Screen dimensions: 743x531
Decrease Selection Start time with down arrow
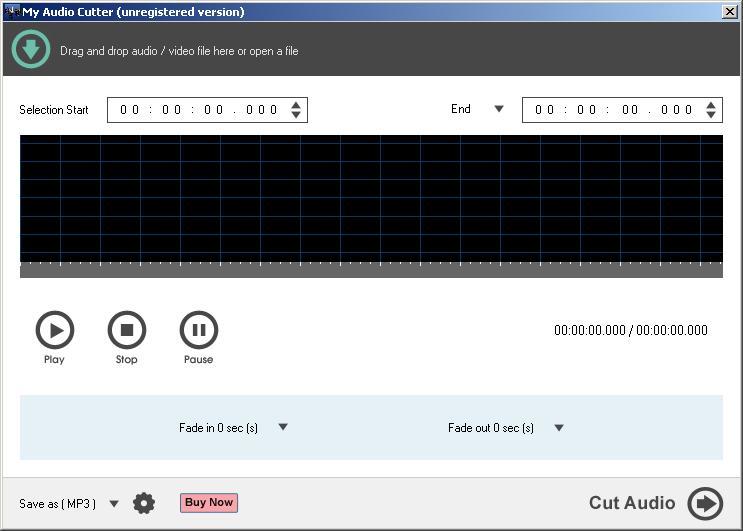coord(296,115)
